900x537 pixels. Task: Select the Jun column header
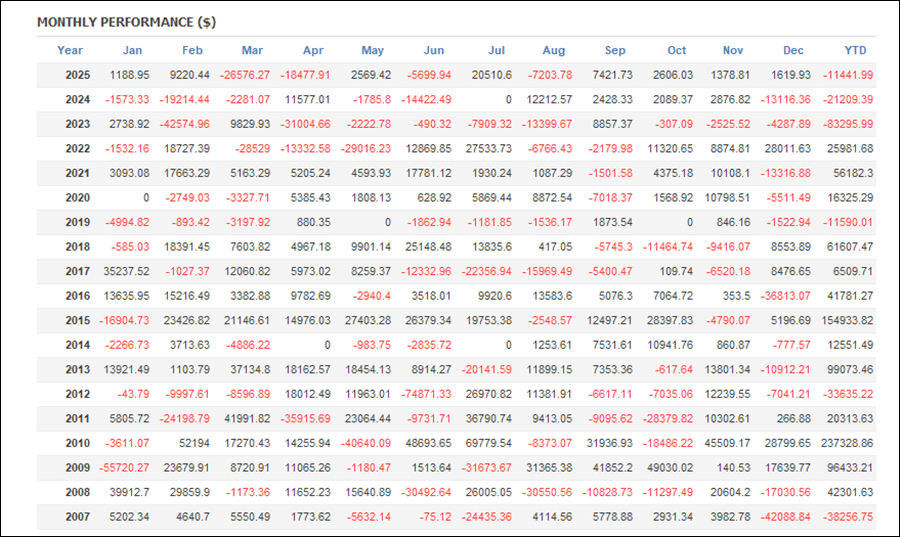[434, 50]
